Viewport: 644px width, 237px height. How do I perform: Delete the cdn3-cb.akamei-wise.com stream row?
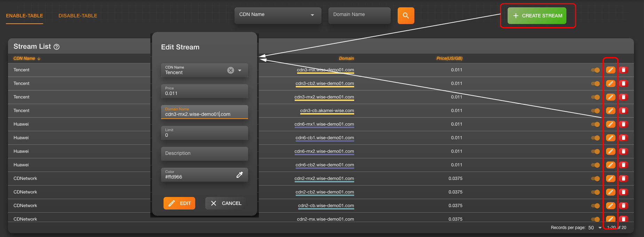point(623,111)
